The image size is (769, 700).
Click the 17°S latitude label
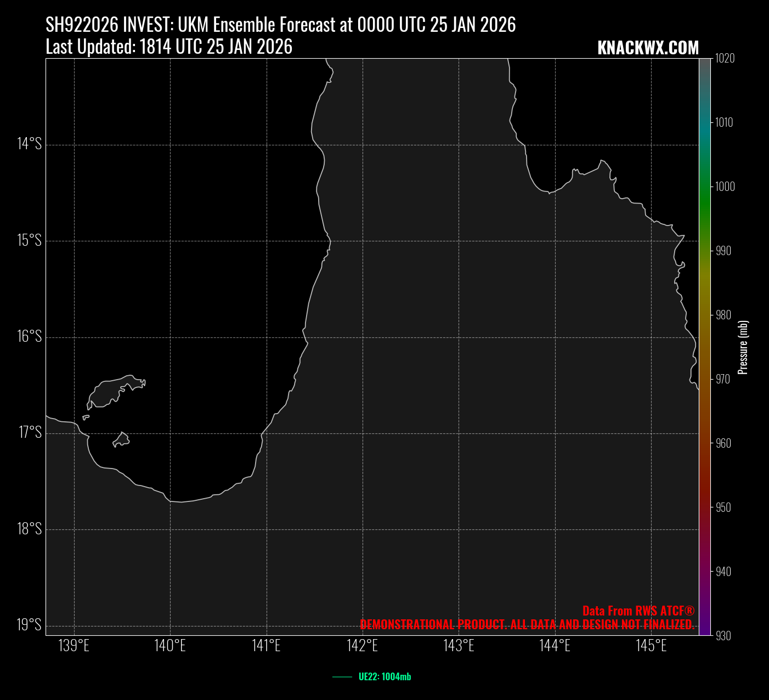pos(30,432)
